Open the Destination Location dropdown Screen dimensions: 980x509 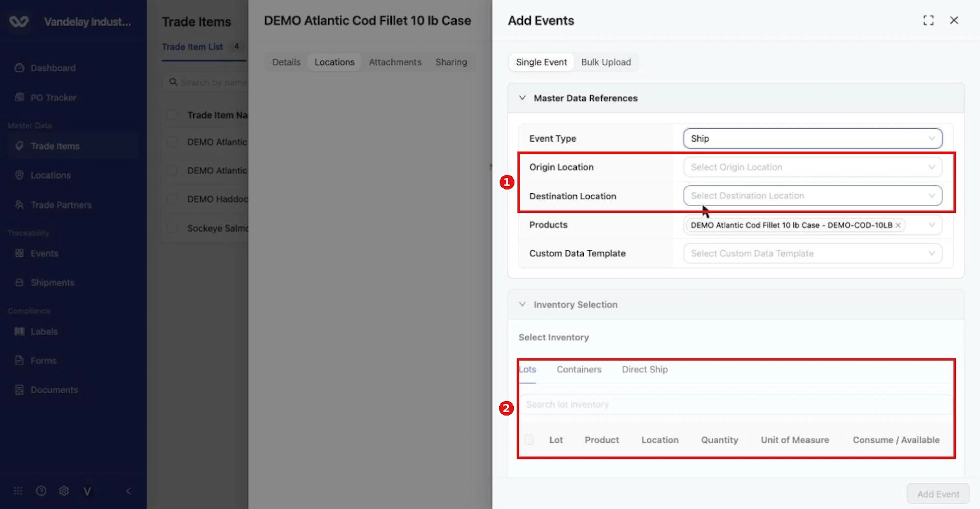point(813,195)
